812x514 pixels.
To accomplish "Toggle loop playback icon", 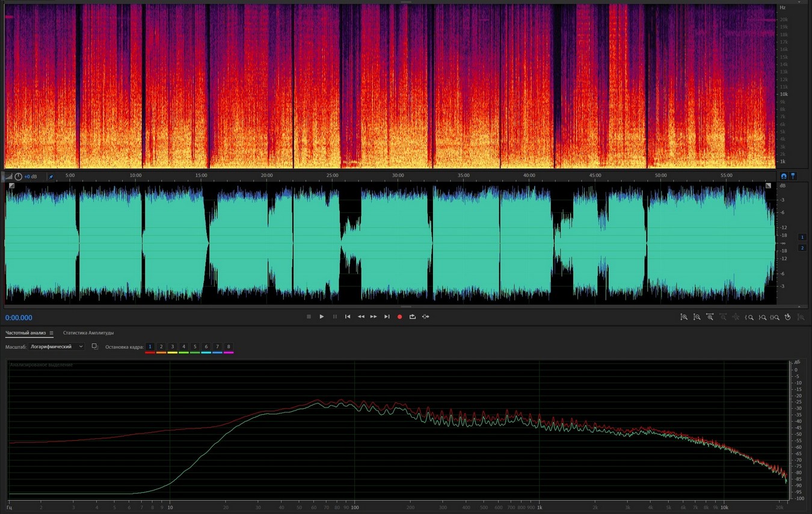I will point(413,317).
